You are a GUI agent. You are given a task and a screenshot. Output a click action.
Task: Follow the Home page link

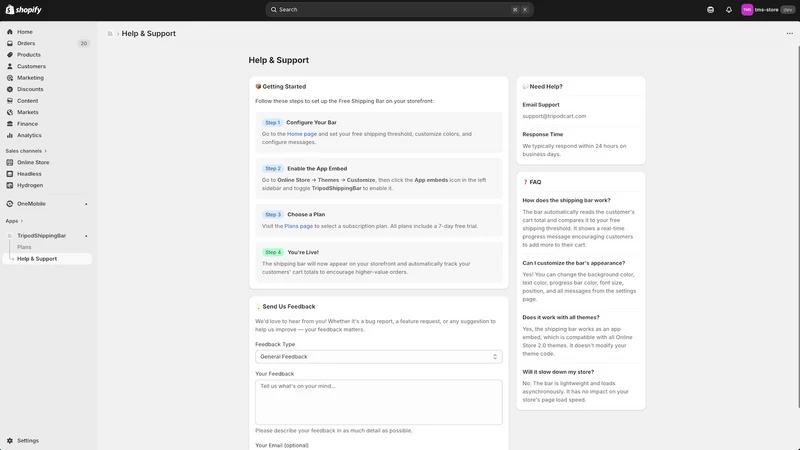pos(302,134)
